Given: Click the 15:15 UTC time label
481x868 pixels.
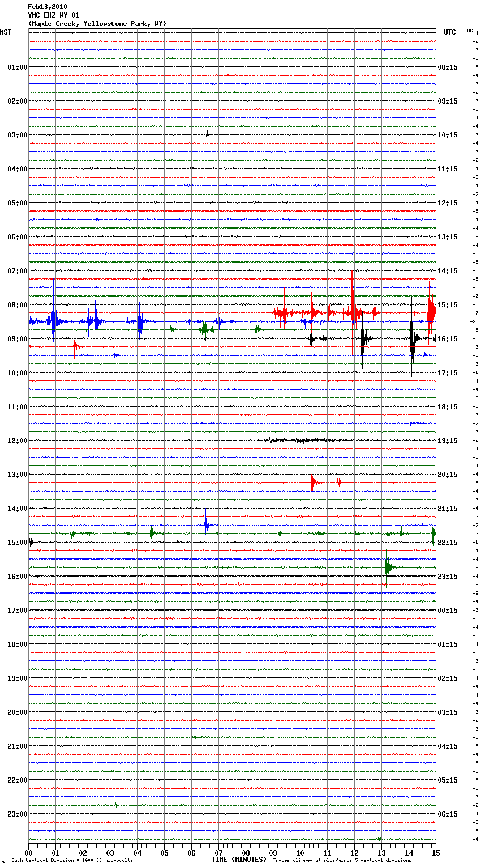Looking at the screenshot, I should pos(448,305).
